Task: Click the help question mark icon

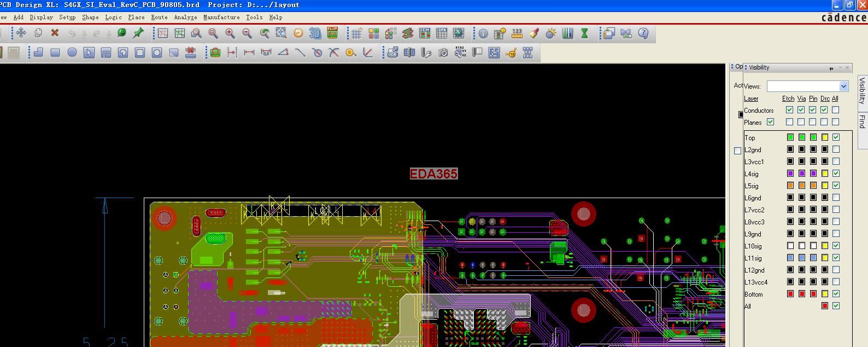Action: tap(643, 33)
